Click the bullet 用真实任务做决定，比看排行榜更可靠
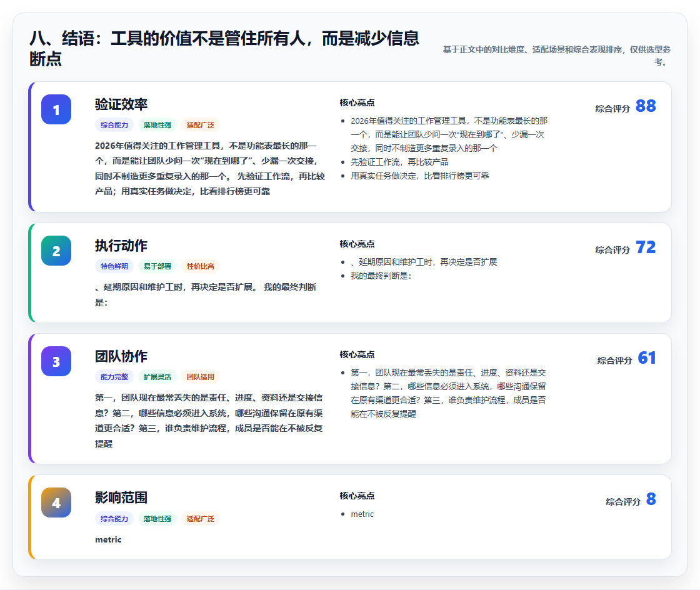Image resolution: width=700 pixels, height=590 pixels. click(419, 176)
